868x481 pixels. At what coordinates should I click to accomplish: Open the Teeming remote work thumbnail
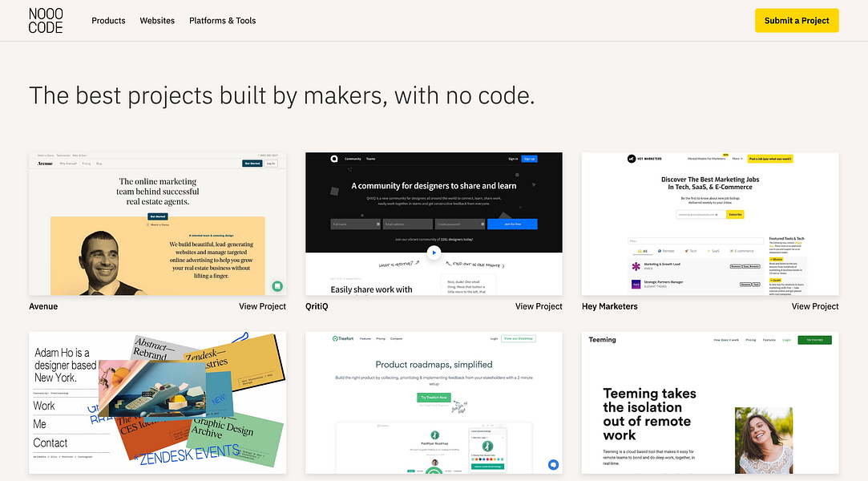tap(710, 403)
